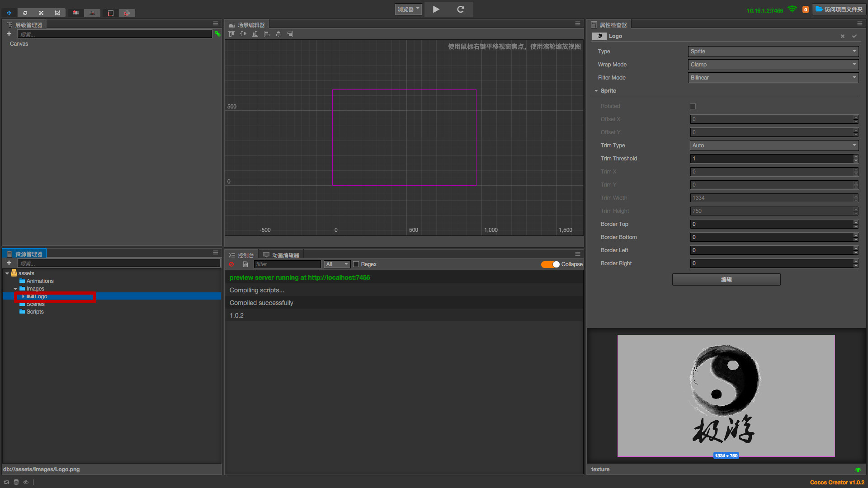Select the move transform tool
The width and height of the screenshot is (868, 488).
click(x=9, y=13)
